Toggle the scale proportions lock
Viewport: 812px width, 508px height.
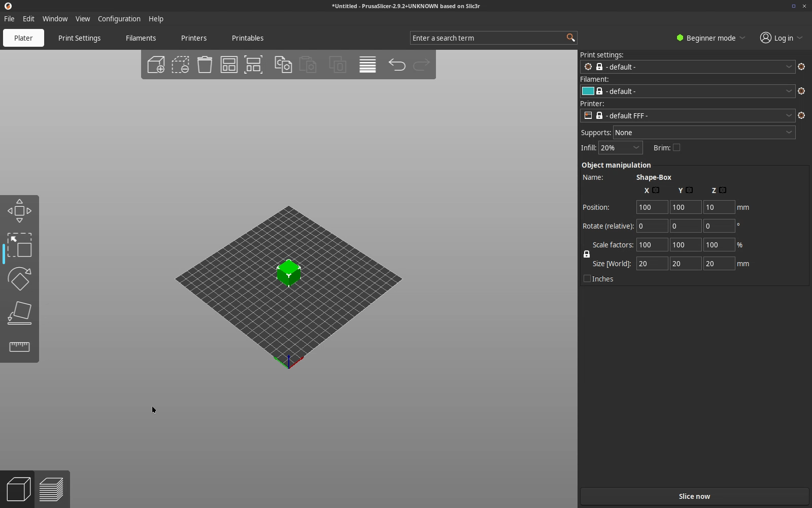coord(587,254)
